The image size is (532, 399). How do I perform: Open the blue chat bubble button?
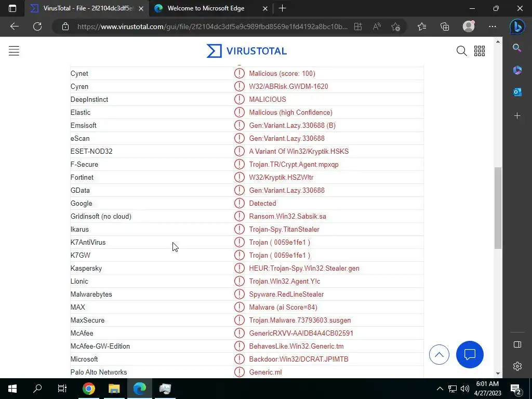[470, 354]
